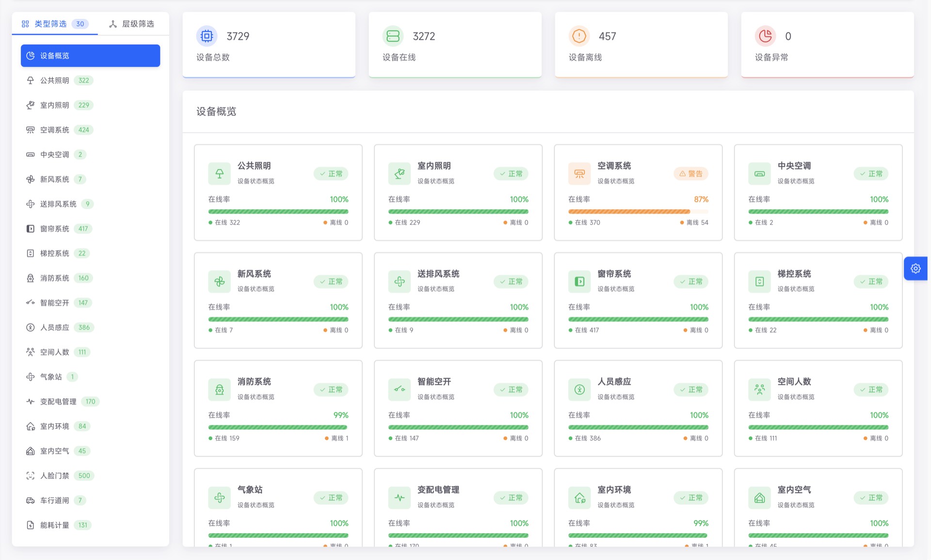Click the 车行道闸 vehicle gate icon

coord(30,500)
